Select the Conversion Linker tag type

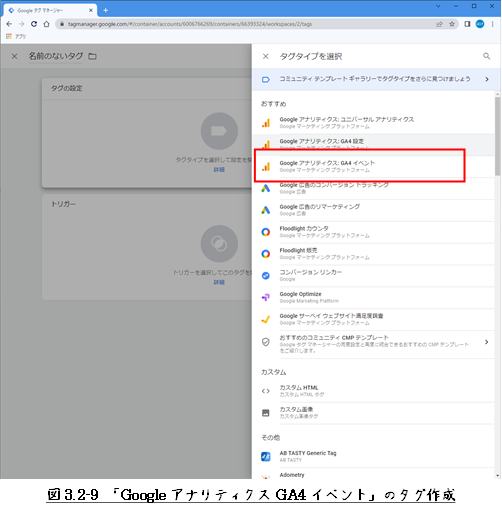pyautogui.click(x=373, y=275)
